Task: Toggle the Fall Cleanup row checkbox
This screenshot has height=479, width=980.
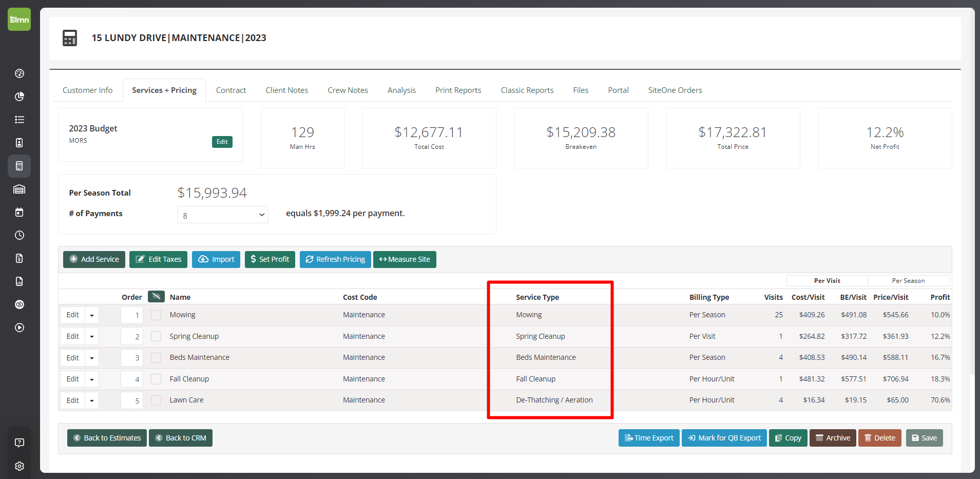Action: tap(156, 379)
